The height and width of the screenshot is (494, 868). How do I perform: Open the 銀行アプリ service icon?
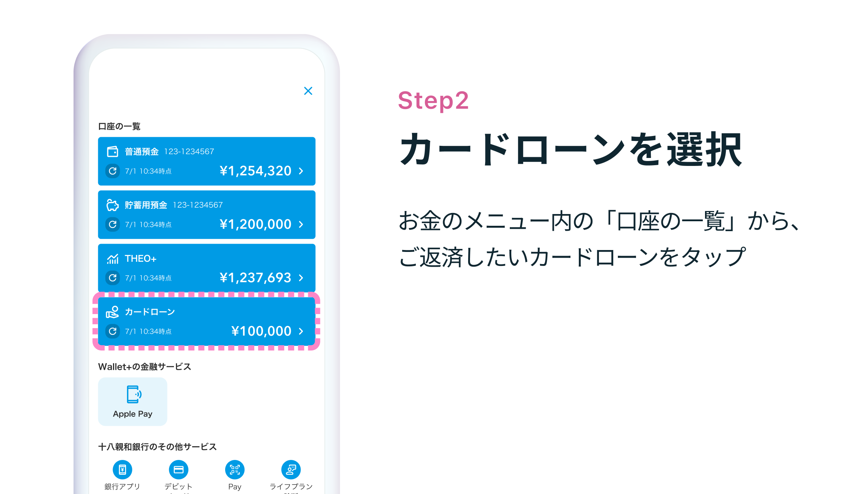click(122, 470)
